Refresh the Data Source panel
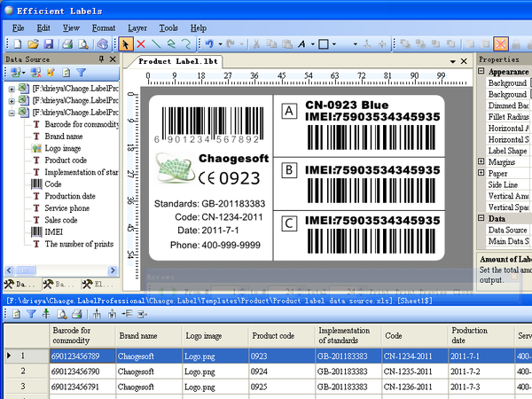The height and width of the screenshot is (399, 532). click(x=66, y=73)
